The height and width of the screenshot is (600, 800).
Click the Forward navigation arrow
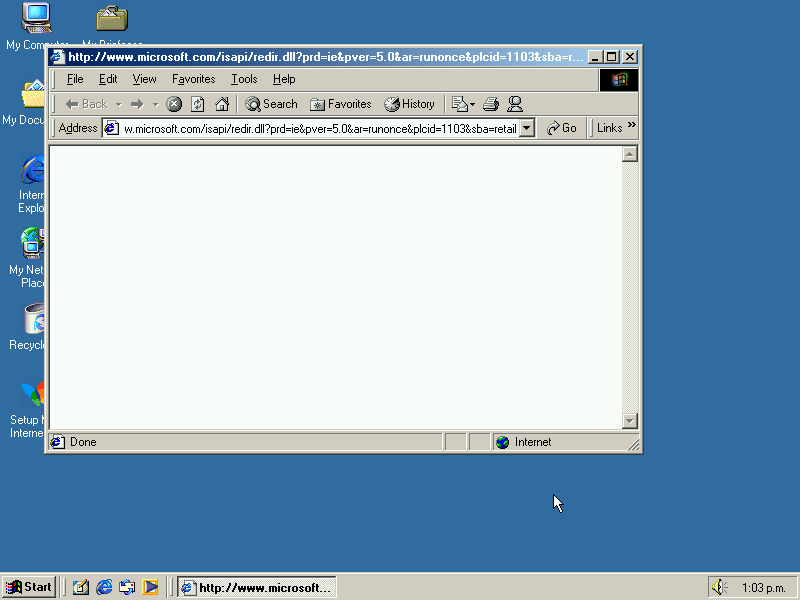tap(137, 105)
